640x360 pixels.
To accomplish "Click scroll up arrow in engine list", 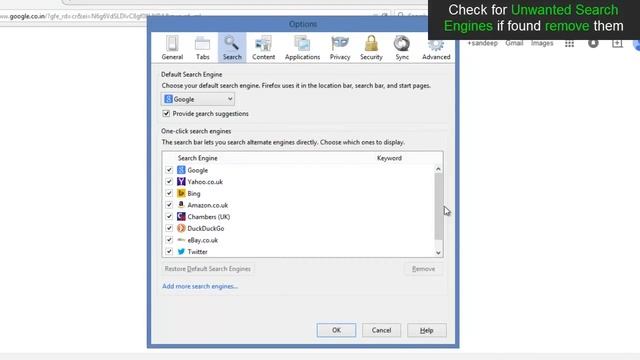I will [438, 169].
